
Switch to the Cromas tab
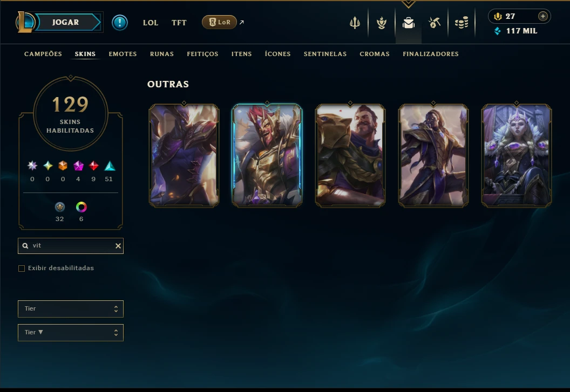point(375,54)
